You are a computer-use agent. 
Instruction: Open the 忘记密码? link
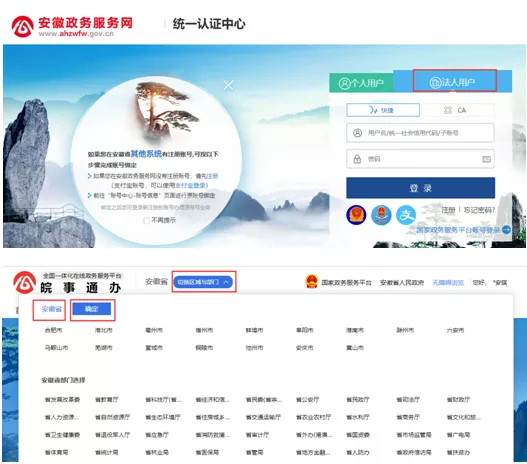[479, 210]
